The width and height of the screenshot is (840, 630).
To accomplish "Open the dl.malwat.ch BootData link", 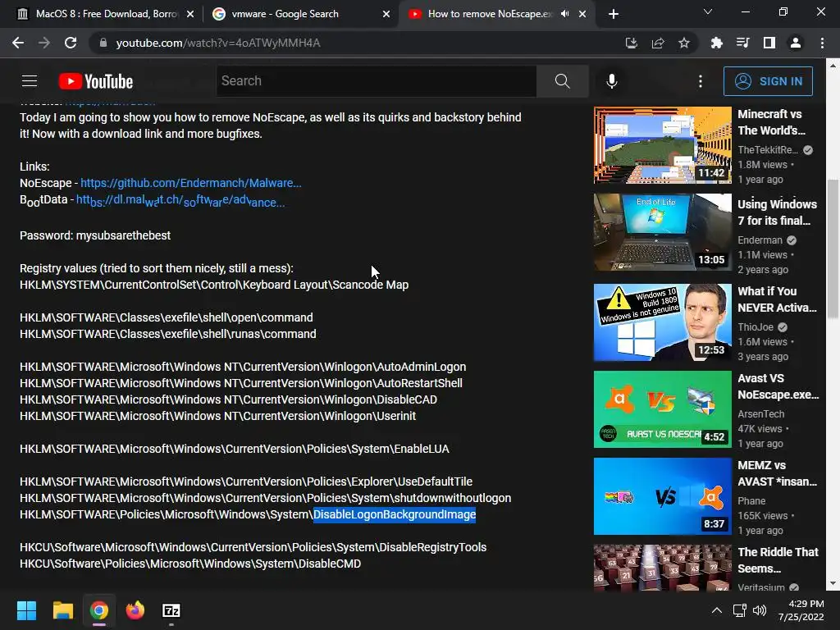I will click(x=180, y=200).
